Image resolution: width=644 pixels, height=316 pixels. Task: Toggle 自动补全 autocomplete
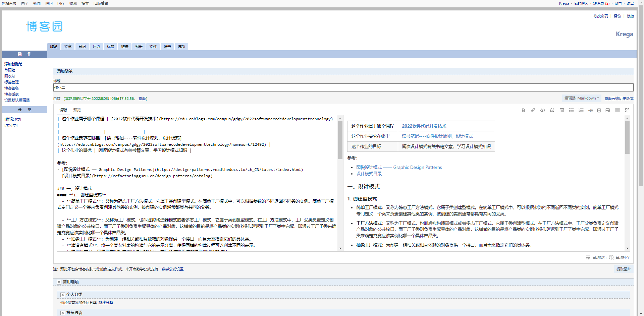tap(620, 257)
